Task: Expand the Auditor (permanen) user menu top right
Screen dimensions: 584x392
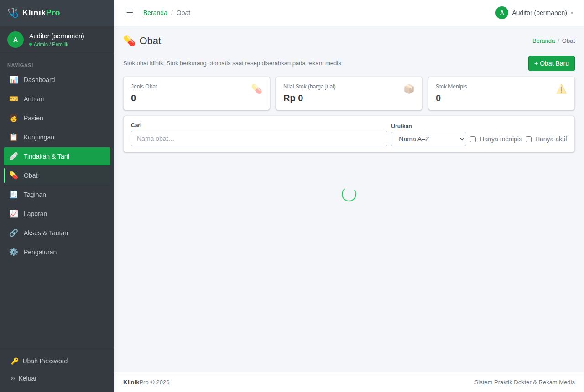Action: click(534, 13)
